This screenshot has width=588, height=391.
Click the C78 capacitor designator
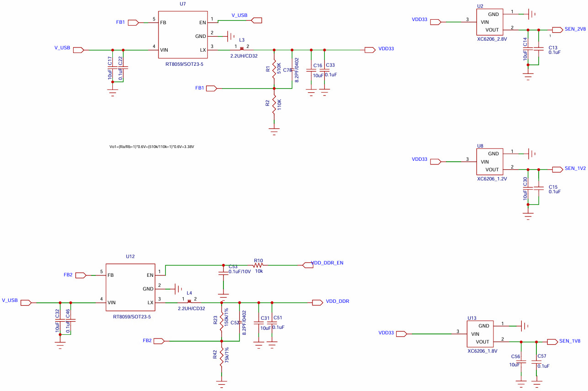[x=287, y=70]
